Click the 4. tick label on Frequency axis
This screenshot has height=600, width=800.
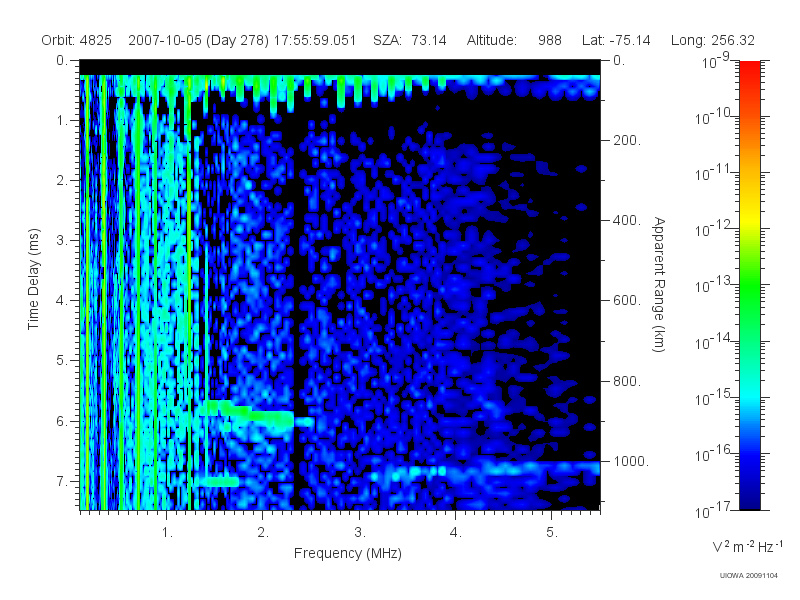(456, 533)
